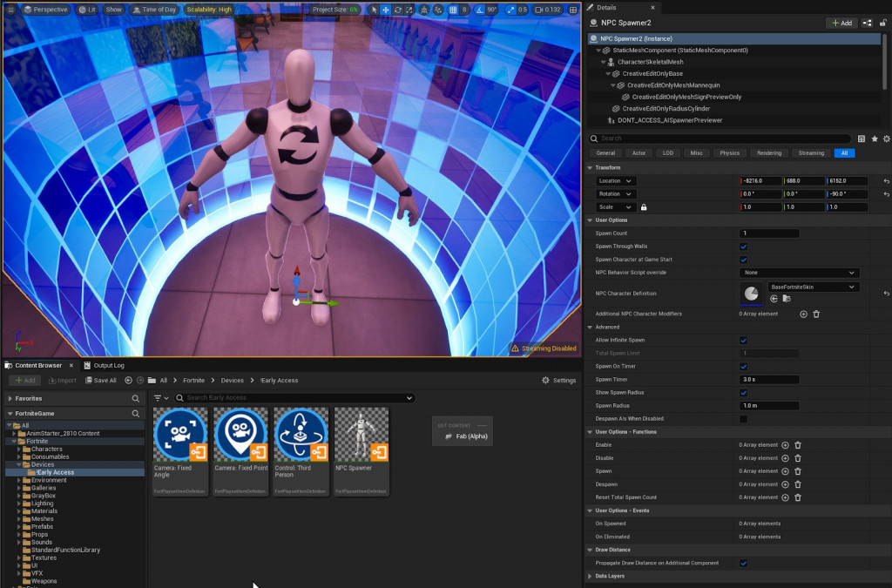This screenshot has width=892, height=588.
Task: Activate the Rotate gizmo tool
Action: [x=397, y=10]
